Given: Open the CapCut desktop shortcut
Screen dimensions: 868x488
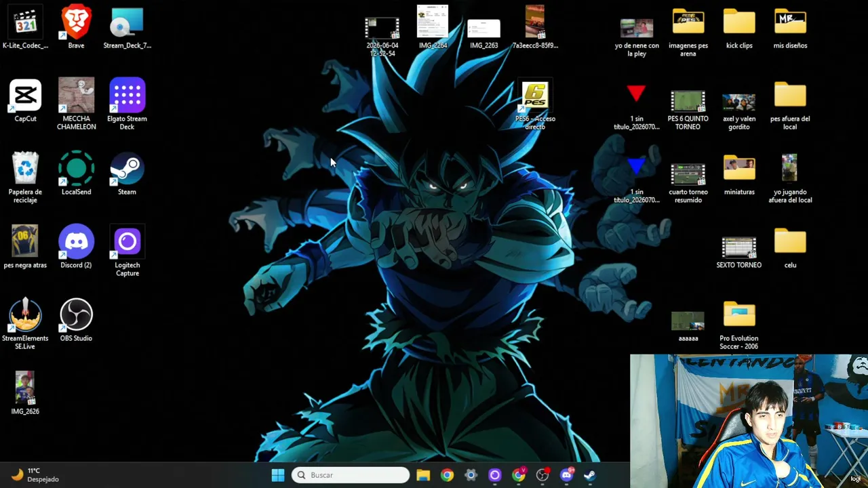Looking at the screenshot, I should coord(25,101).
